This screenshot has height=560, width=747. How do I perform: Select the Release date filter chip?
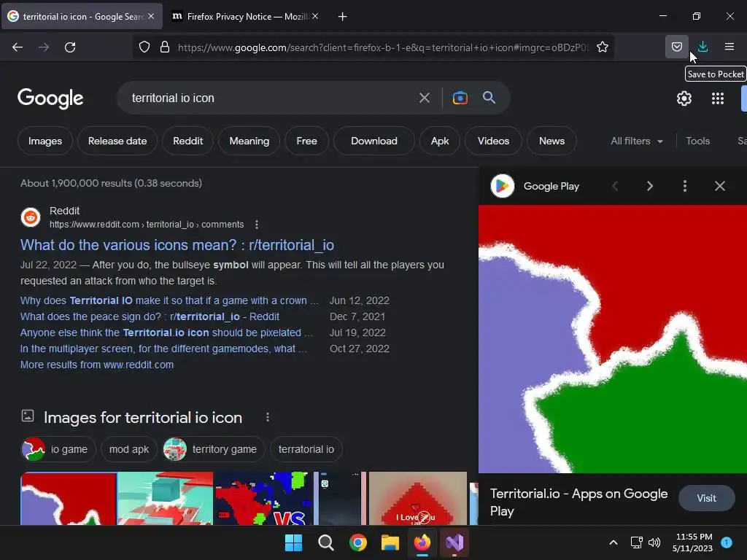117,141
